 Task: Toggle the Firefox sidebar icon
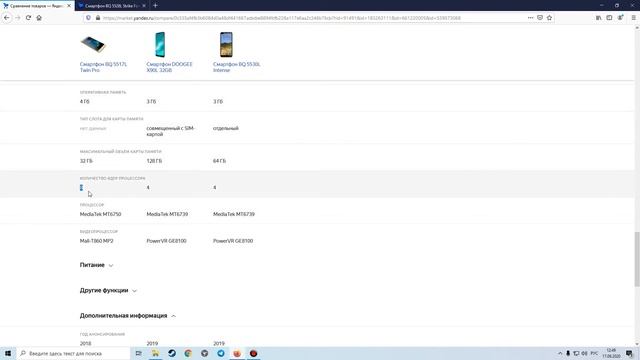click(609, 18)
